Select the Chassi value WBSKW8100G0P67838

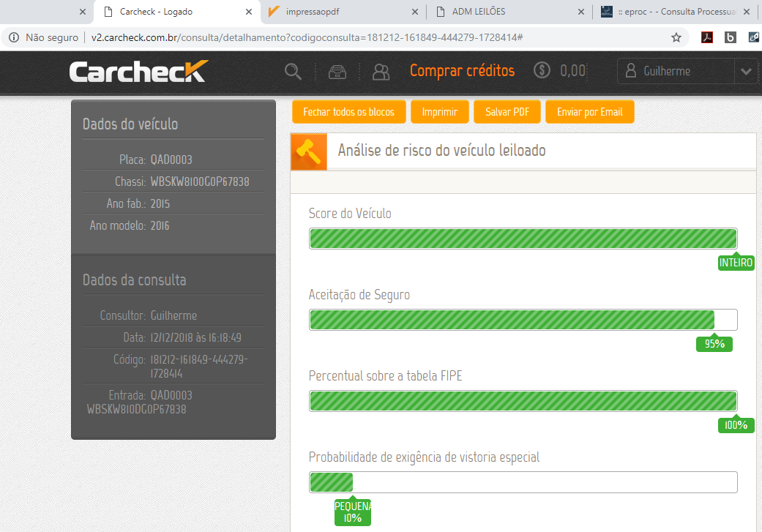200,181
